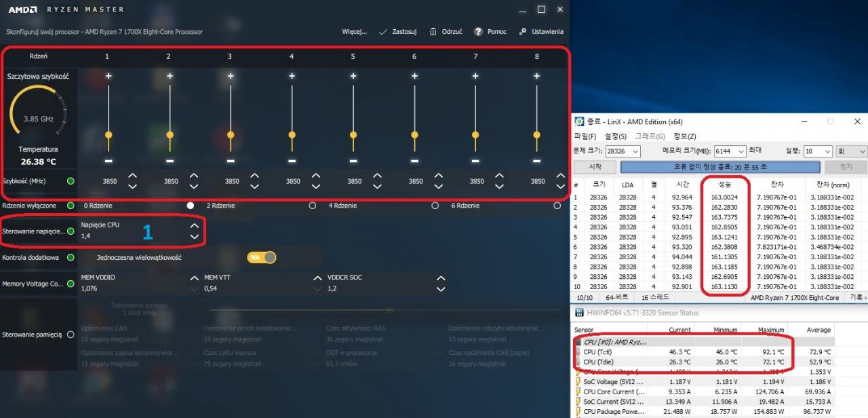Open Pomoc help question mark icon
This screenshot has height=418, width=868.
coord(478,32)
